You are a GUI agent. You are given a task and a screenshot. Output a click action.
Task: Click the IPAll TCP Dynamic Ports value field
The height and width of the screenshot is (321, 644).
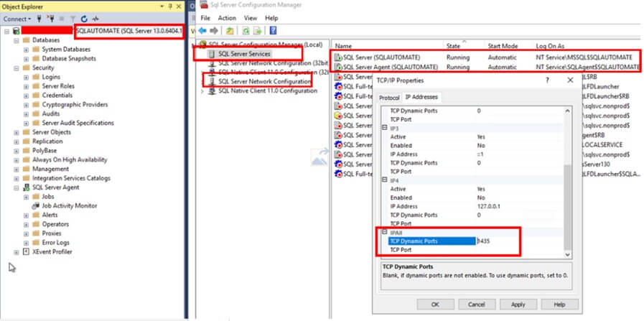point(519,241)
